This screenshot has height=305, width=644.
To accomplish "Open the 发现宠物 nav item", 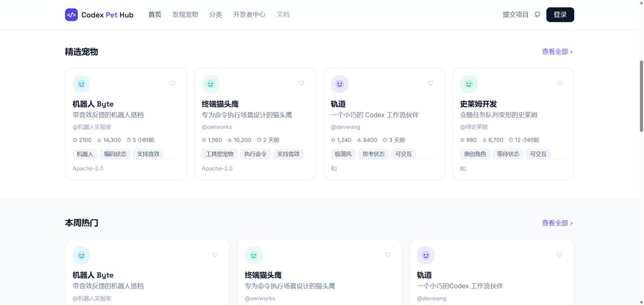I will pos(185,14).
